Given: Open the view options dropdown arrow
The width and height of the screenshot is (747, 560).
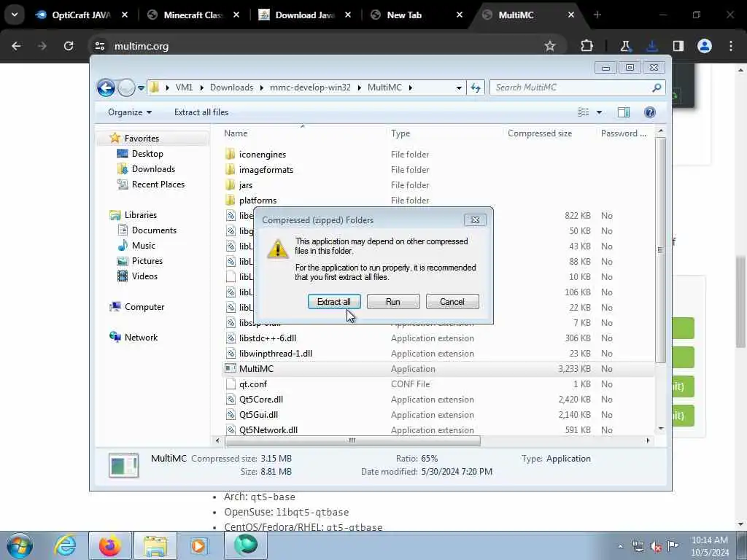Looking at the screenshot, I should coord(600,112).
